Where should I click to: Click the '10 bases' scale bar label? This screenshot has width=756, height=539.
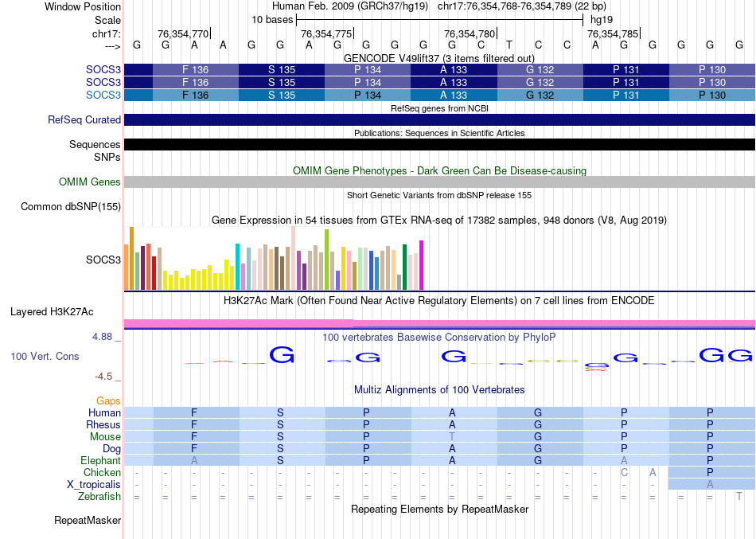(272, 20)
